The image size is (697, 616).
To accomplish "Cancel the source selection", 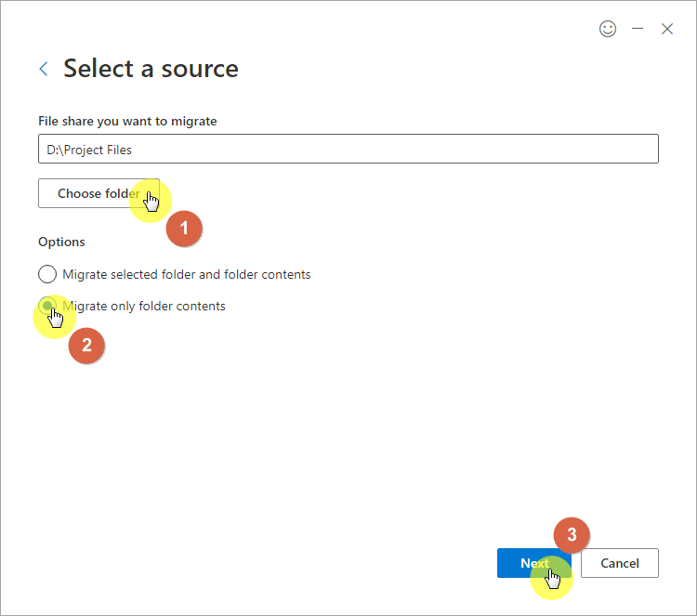I will [619, 563].
